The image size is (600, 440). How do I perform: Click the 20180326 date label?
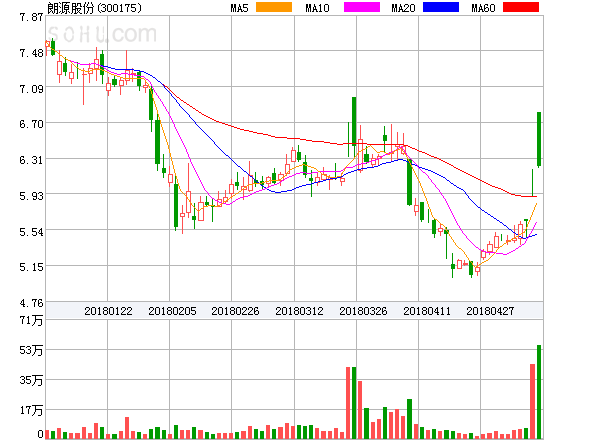pos(363,311)
